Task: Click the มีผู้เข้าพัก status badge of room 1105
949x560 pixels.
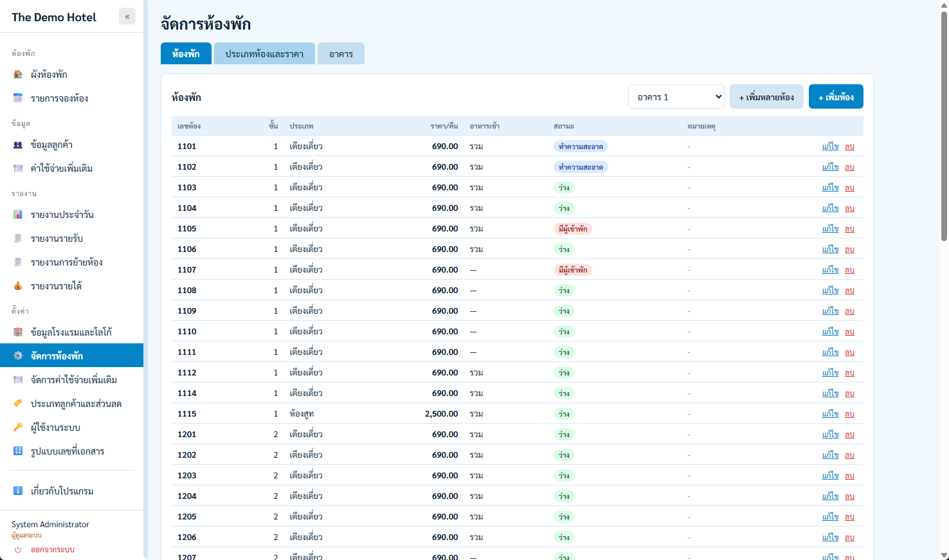Action: click(x=572, y=229)
